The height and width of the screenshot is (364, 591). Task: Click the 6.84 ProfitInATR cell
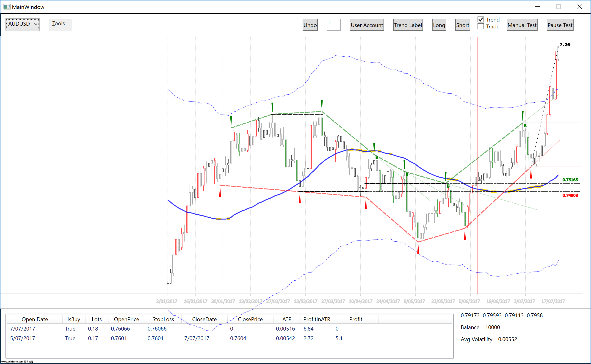click(x=308, y=329)
